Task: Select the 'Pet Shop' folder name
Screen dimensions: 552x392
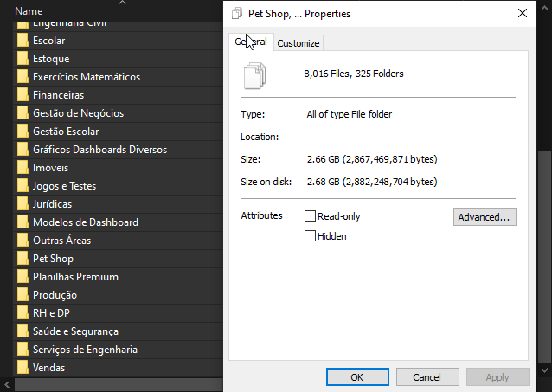Action: point(53,259)
